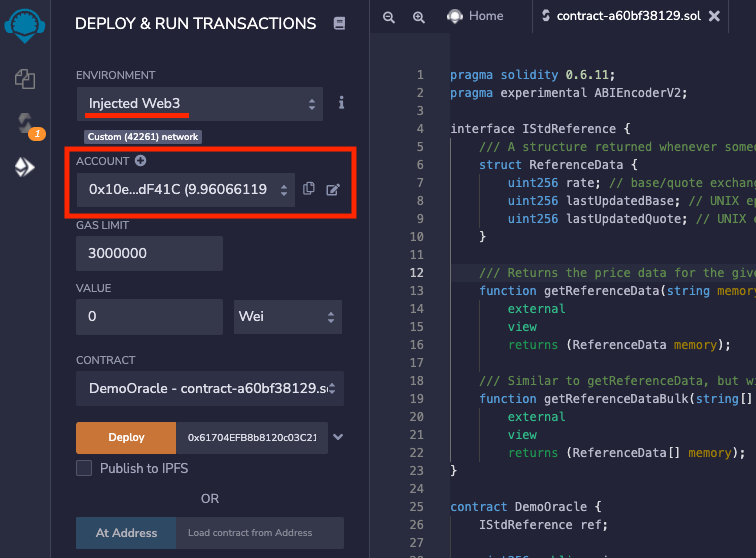756x558 pixels.
Task: Click the At Address button
Action: point(126,533)
